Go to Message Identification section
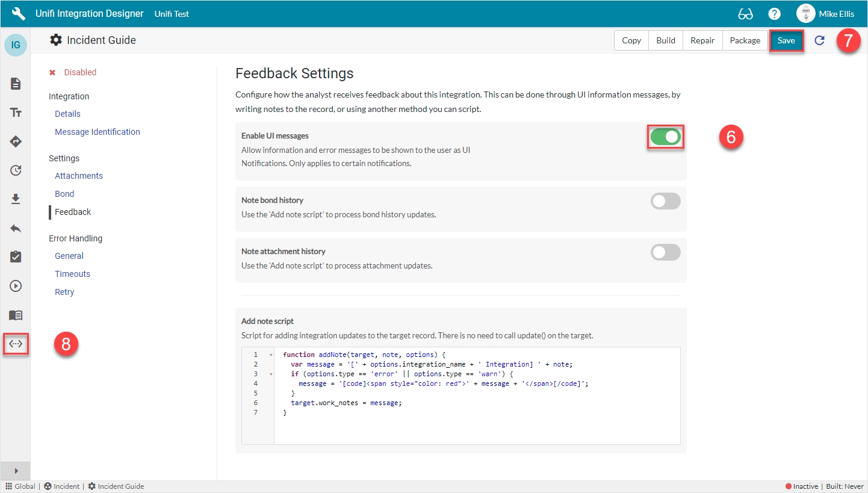 tap(98, 132)
